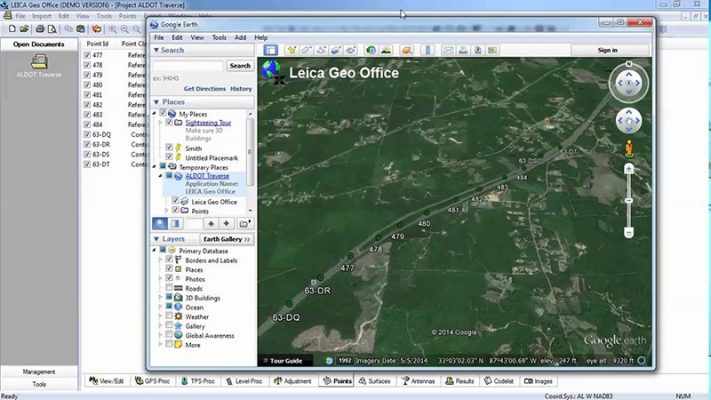Screen dimensions: 711x400
Task: Uncheck the Photos layer checkbox
Action: point(169,278)
